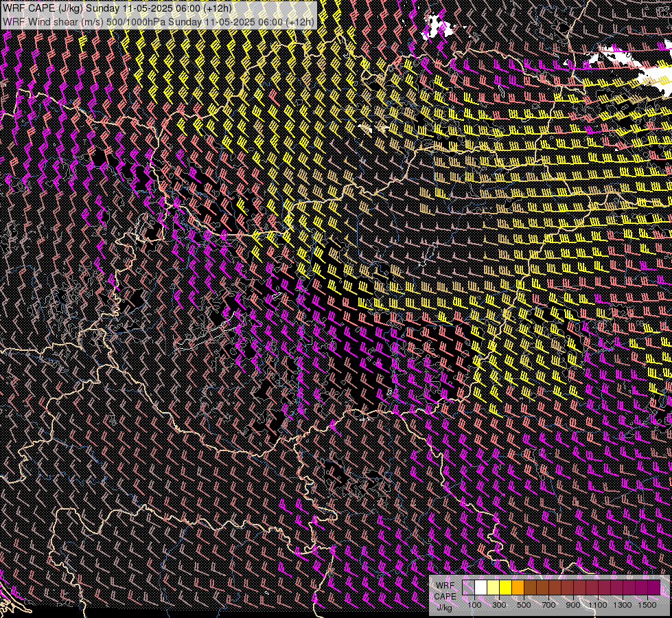Click the 'CAPE' word in the legend
The image size is (672, 618).
click(x=445, y=597)
